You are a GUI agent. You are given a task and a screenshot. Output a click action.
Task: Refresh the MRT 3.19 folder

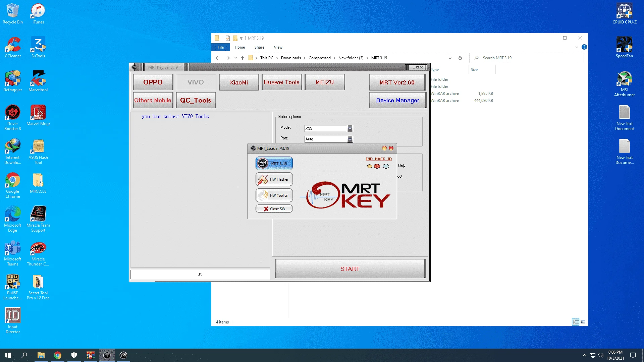click(460, 58)
